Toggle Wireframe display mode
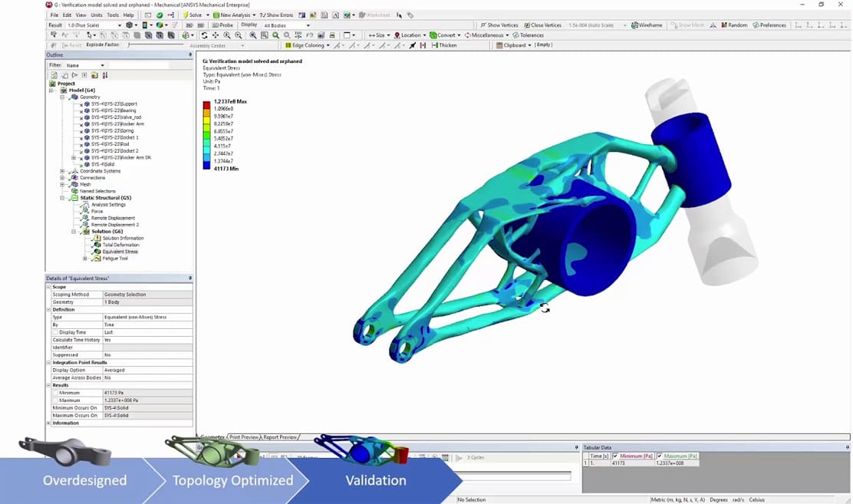 (647, 25)
